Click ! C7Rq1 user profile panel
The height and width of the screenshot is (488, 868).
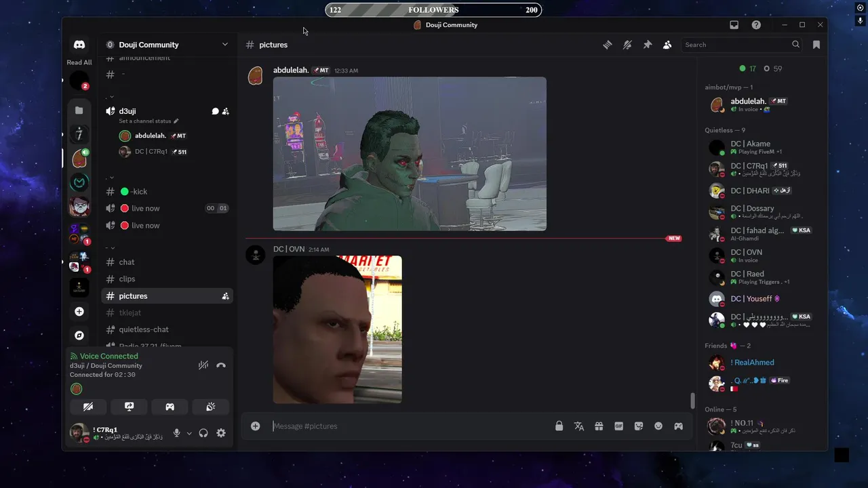click(x=117, y=433)
